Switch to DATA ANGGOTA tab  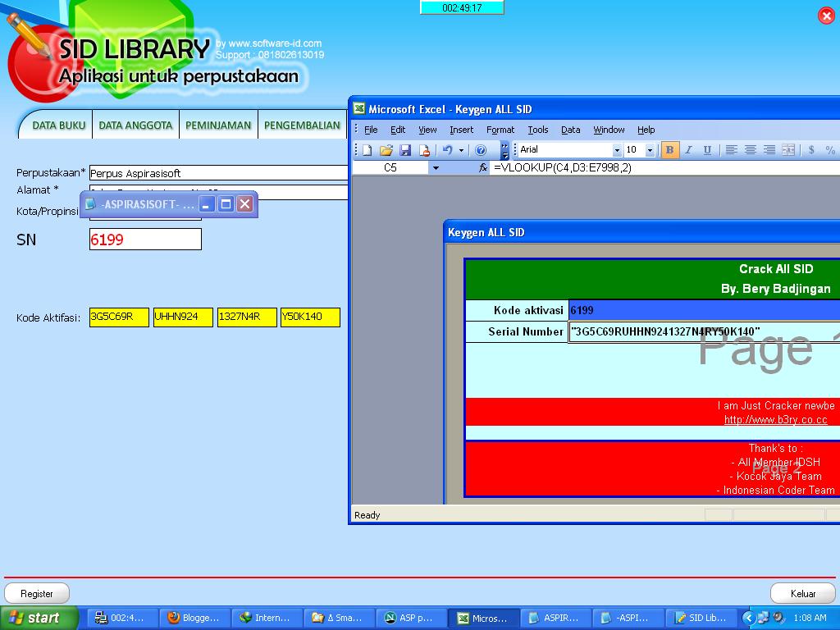pos(135,126)
